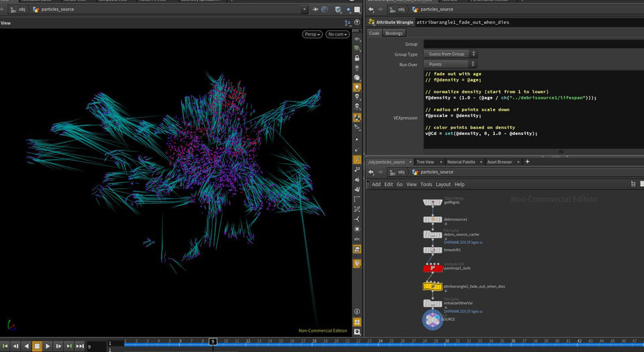Open the Layout menu in network editor
The image size is (644, 352).
[443, 184]
